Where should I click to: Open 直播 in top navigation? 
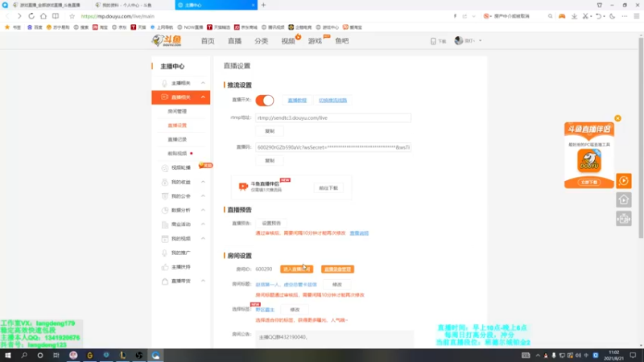click(234, 41)
